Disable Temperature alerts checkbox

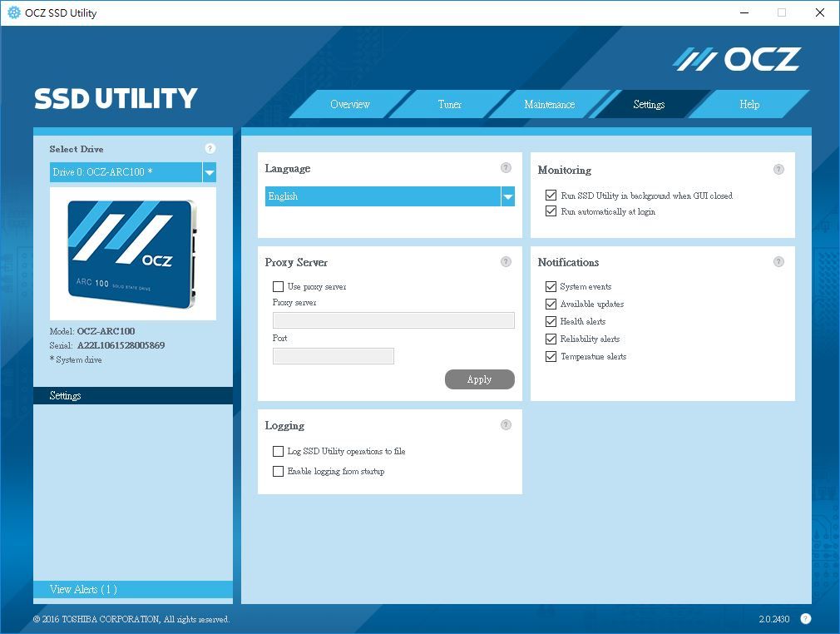click(551, 356)
